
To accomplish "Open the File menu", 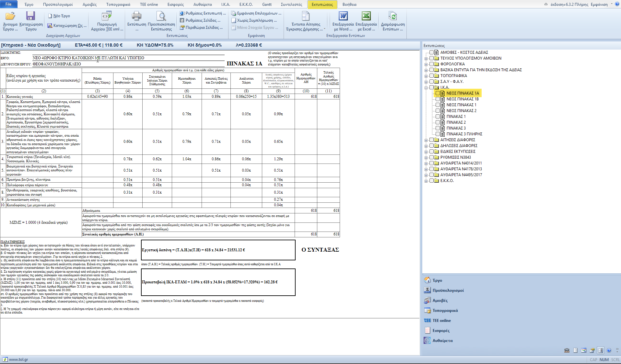I will click(9, 4).
